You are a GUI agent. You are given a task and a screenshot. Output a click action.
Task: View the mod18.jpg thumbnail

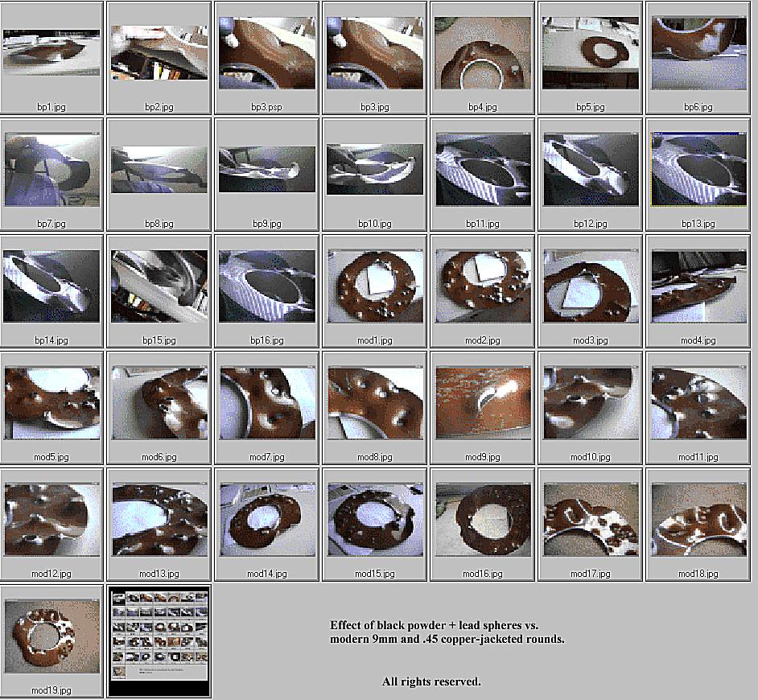click(698, 520)
